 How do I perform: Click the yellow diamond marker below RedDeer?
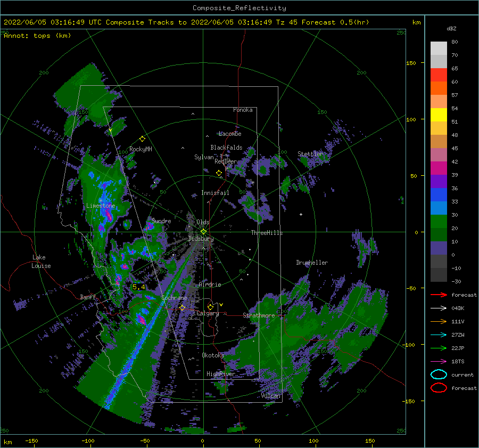point(219,173)
